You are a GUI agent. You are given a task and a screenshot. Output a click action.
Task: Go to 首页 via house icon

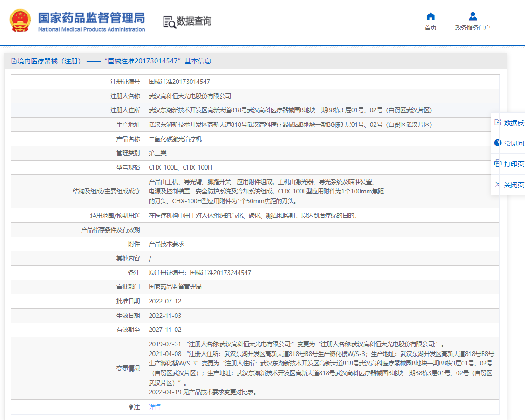(430, 16)
